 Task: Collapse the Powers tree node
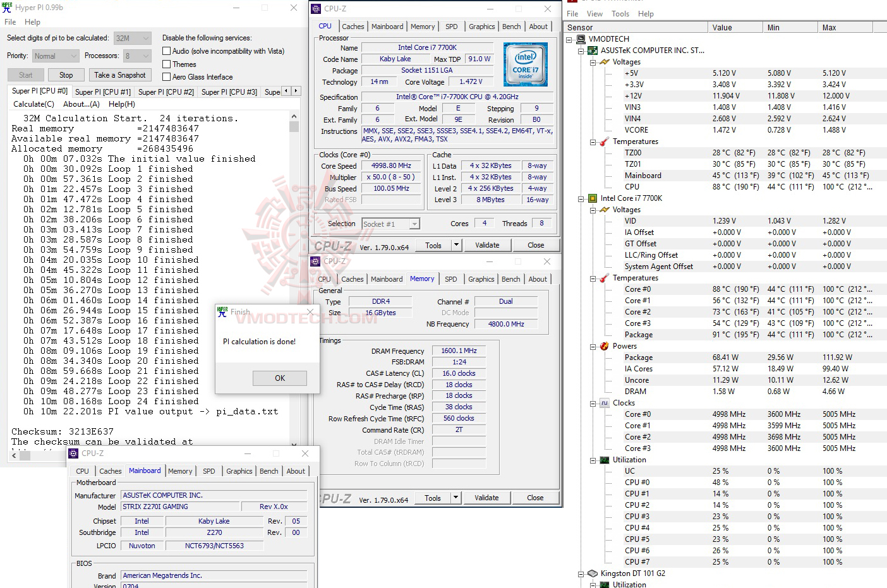pyautogui.click(x=593, y=346)
